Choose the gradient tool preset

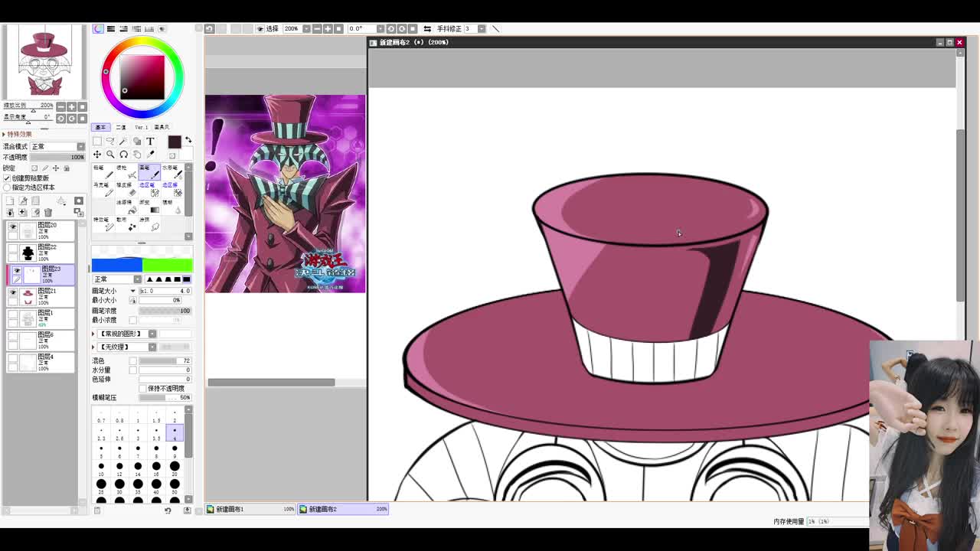(x=149, y=207)
